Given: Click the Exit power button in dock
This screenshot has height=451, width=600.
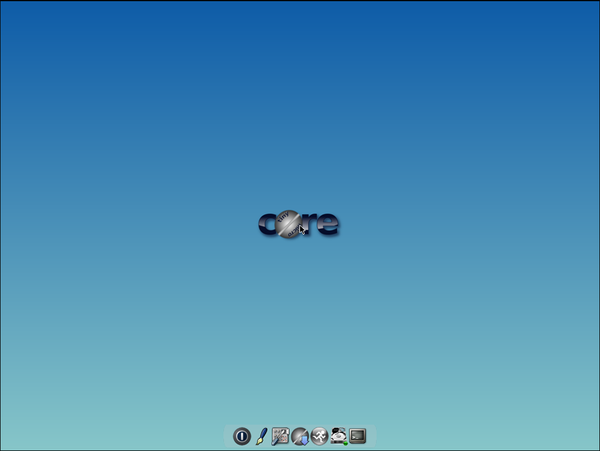Looking at the screenshot, I should [241, 436].
